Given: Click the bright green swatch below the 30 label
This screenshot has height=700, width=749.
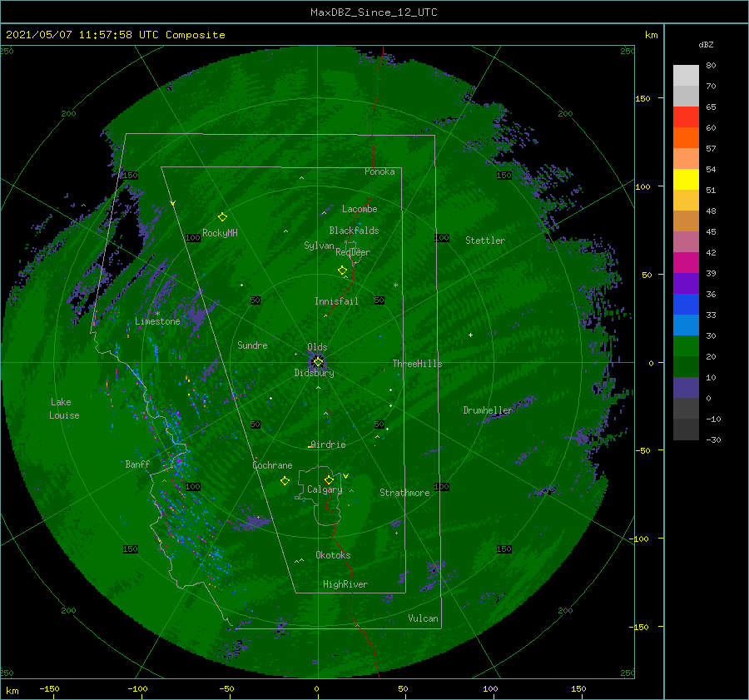Looking at the screenshot, I should coord(686,345).
